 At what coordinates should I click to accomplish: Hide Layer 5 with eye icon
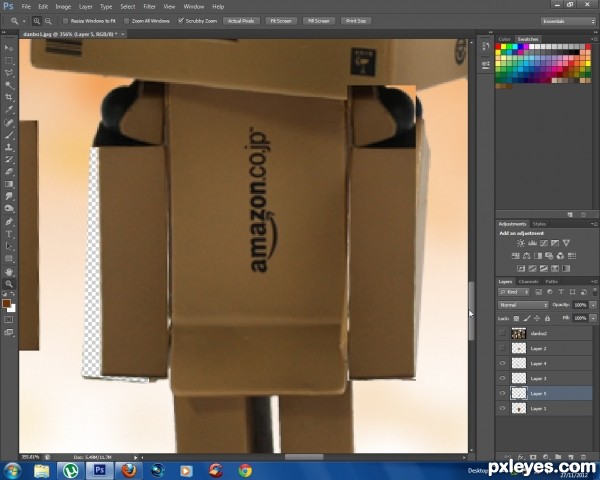(502, 393)
